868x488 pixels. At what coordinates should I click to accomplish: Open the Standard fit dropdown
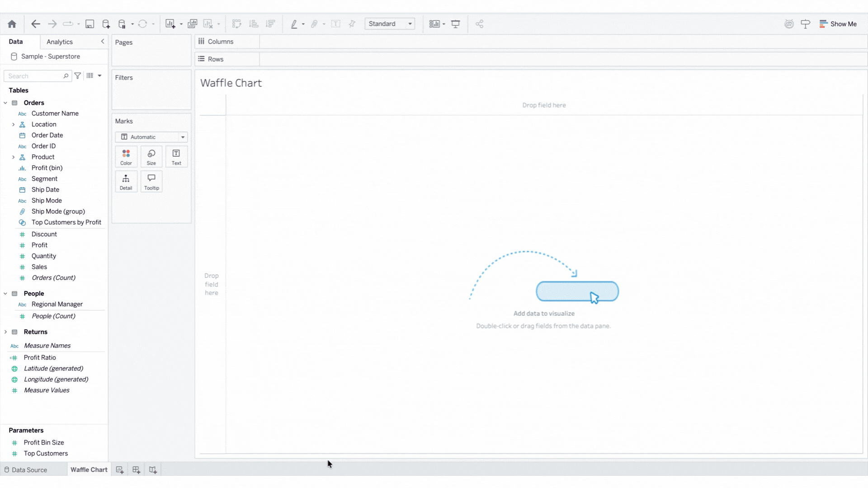[390, 24]
